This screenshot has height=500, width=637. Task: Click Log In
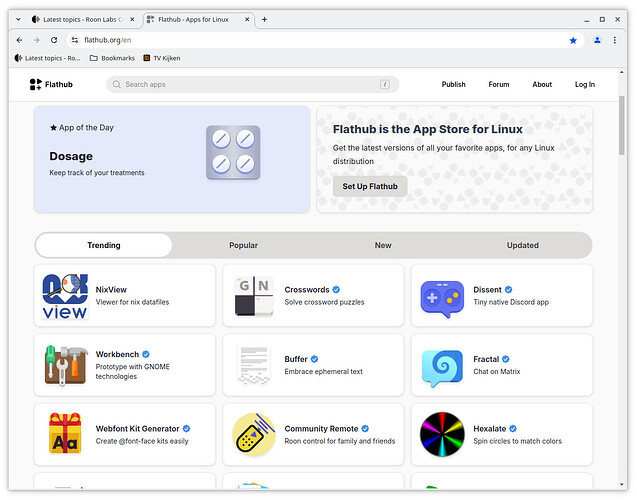[x=585, y=84]
